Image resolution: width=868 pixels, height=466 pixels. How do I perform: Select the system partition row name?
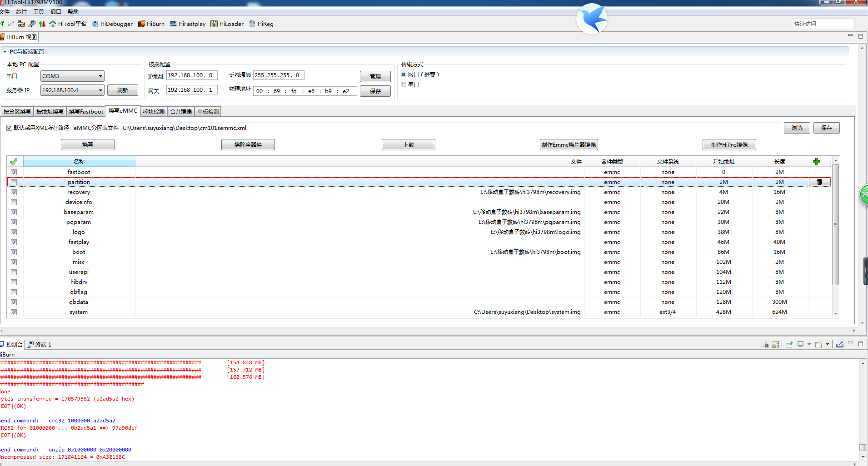pyautogui.click(x=79, y=312)
